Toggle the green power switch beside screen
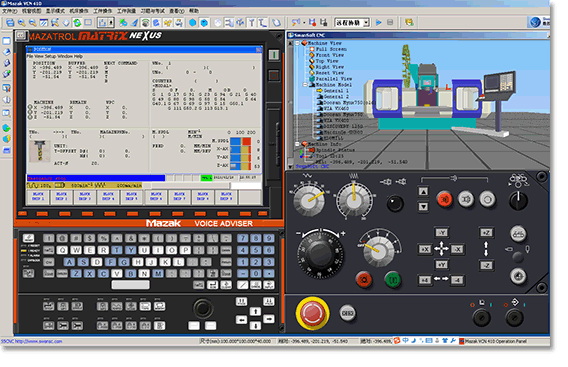 pyautogui.click(x=274, y=55)
